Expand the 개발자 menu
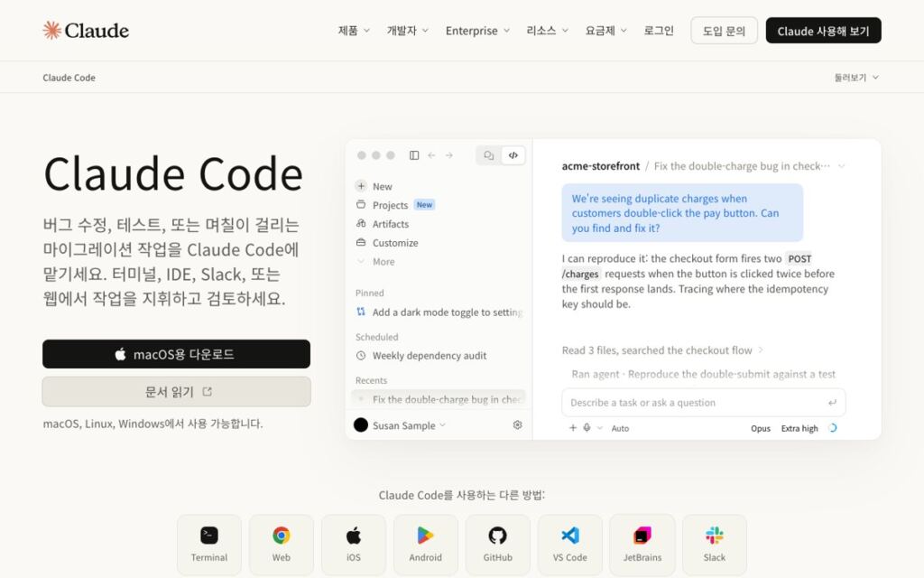924x578 pixels. click(x=407, y=30)
